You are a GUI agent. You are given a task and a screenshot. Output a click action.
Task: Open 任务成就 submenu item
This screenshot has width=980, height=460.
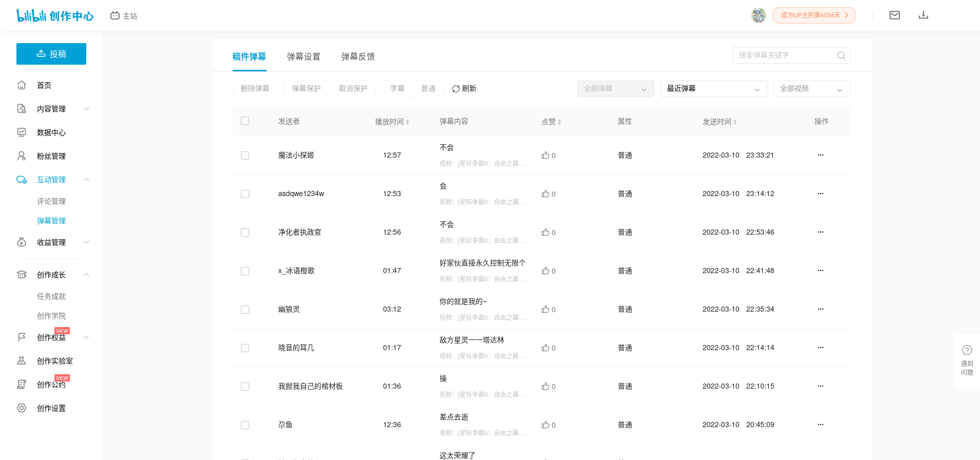point(51,296)
